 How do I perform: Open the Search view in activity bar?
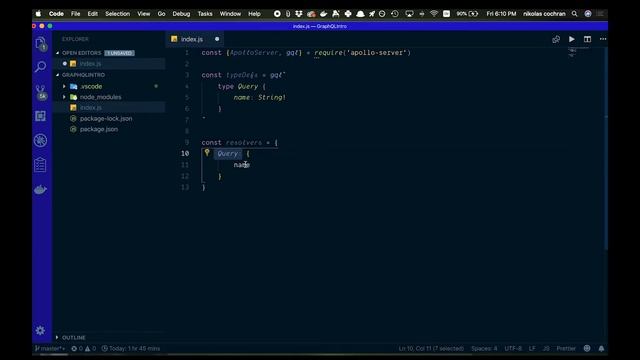tap(40, 67)
